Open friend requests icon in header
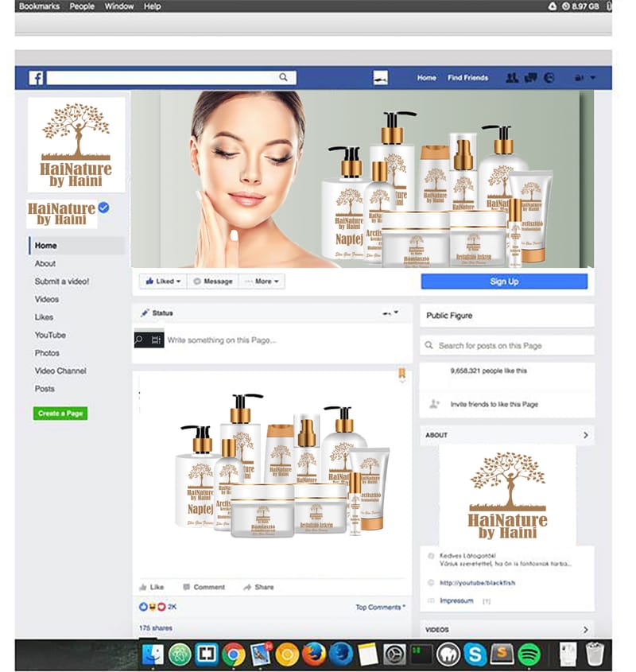 click(x=511, y=78)
